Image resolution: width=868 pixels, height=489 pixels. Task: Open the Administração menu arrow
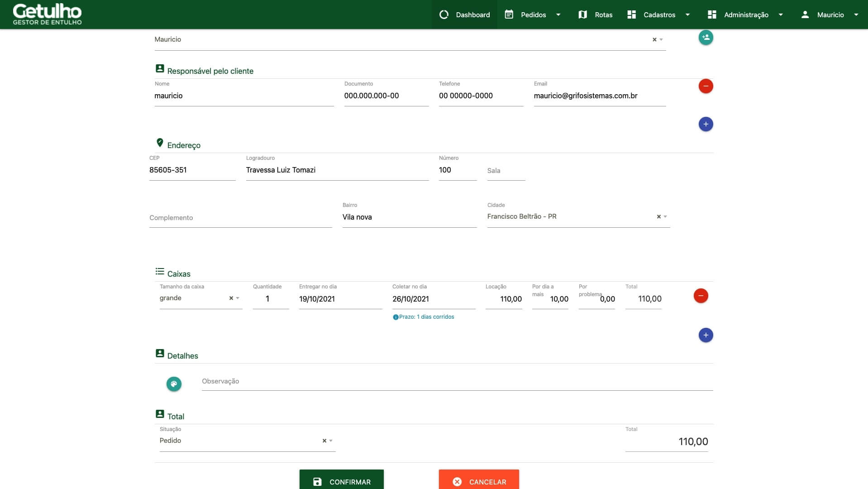pos(781,14)
